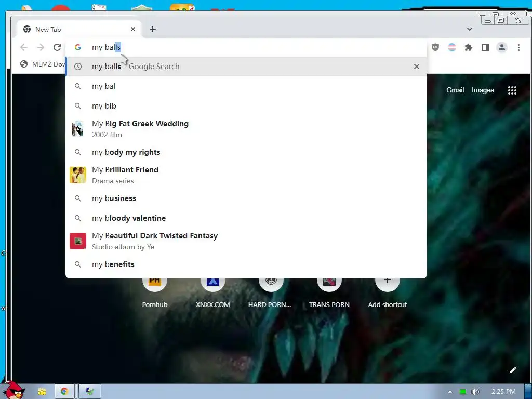Open the taskbar icon beside the Start button
Viewport: 532px width, 399px height.
point(42,392)
